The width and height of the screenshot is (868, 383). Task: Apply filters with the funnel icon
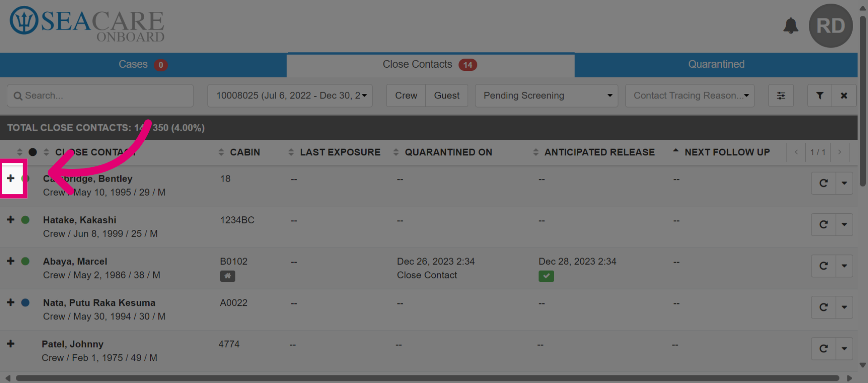[x=820, y=96]
